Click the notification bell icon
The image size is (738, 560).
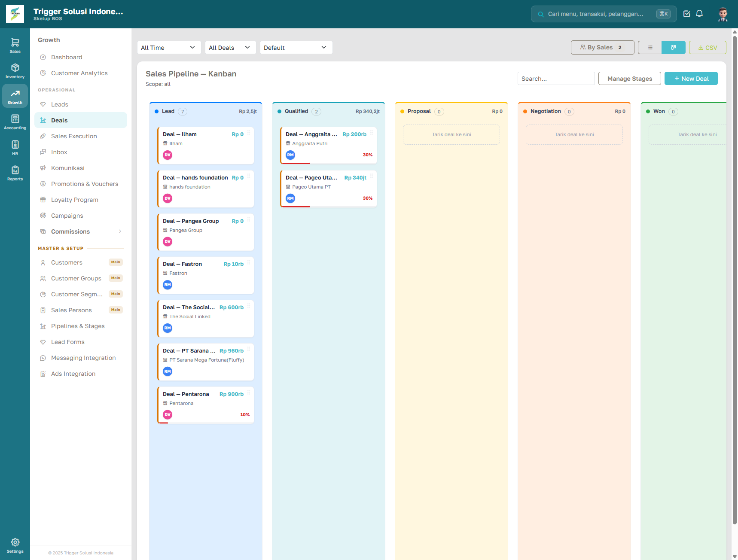click(699, 14)
